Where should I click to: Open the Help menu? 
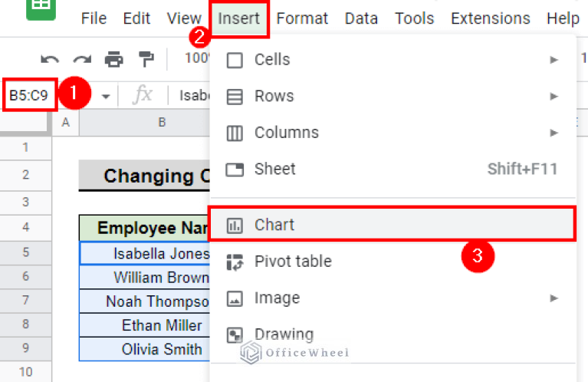point(563,18)
